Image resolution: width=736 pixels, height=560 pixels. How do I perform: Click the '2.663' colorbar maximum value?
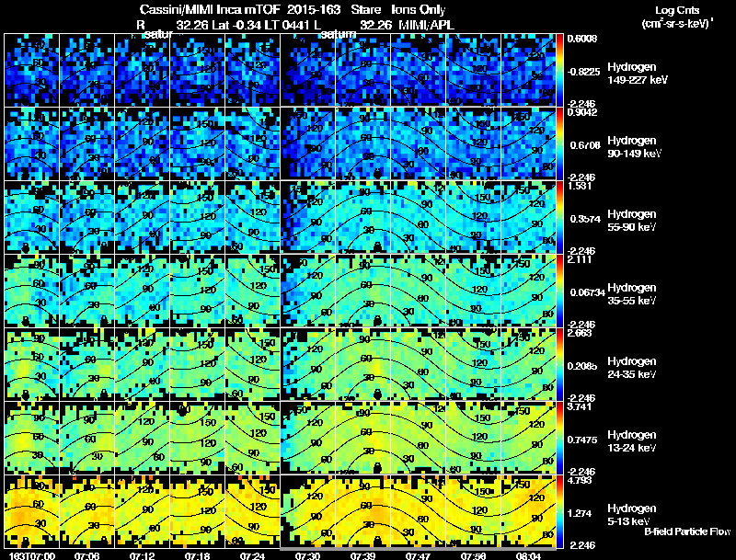[580, 333]
